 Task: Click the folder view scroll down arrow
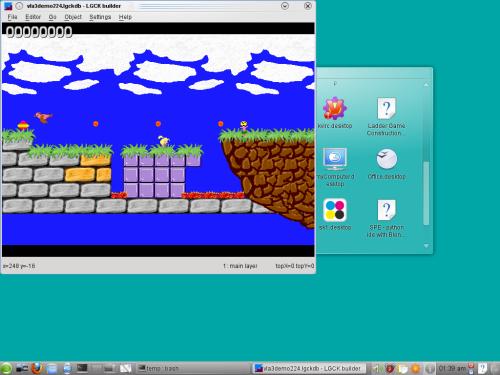coord(426,246)
